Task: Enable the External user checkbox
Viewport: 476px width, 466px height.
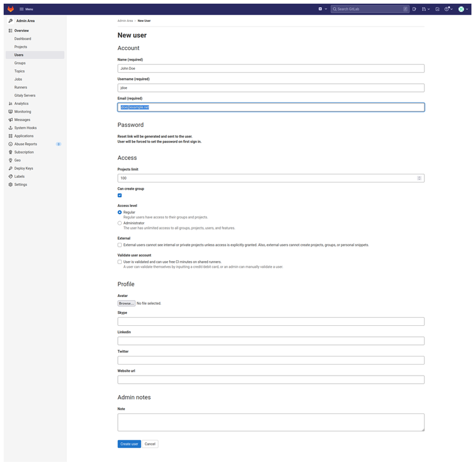Action: click(119, 245)
